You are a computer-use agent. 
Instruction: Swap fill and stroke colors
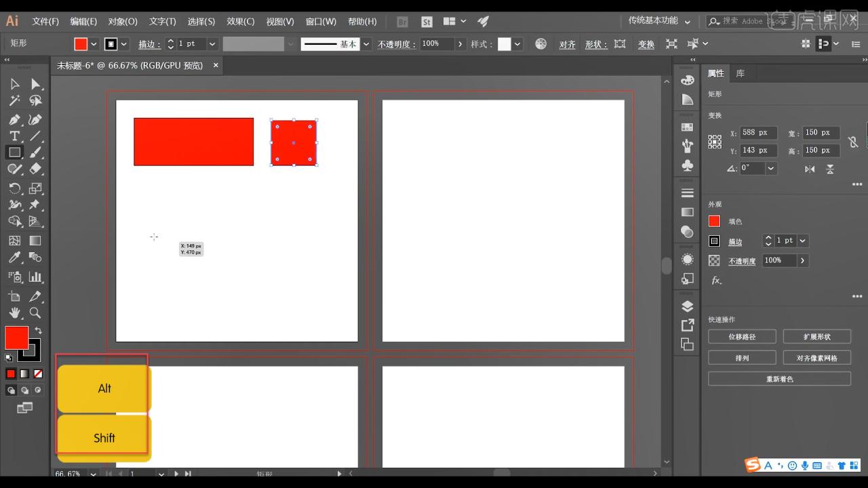click(x=39, y=331)
